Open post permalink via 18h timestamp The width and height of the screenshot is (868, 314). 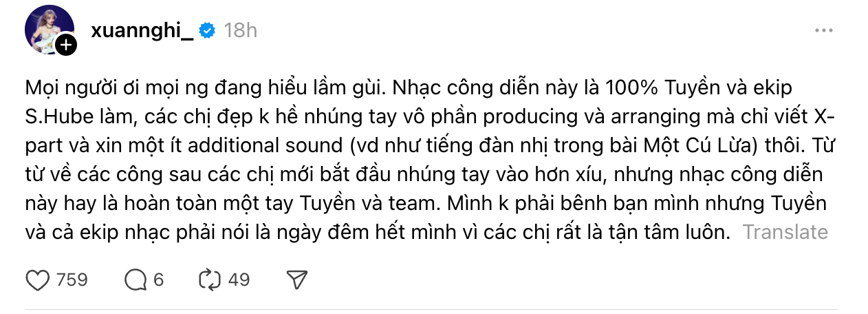(x=241, y=30)
